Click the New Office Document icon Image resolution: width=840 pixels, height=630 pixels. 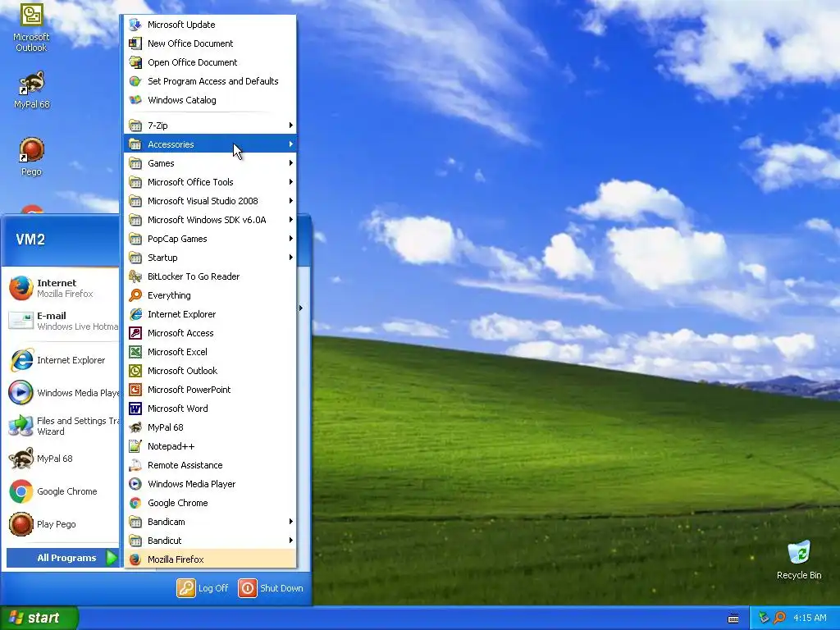click(x=135, y=43)
